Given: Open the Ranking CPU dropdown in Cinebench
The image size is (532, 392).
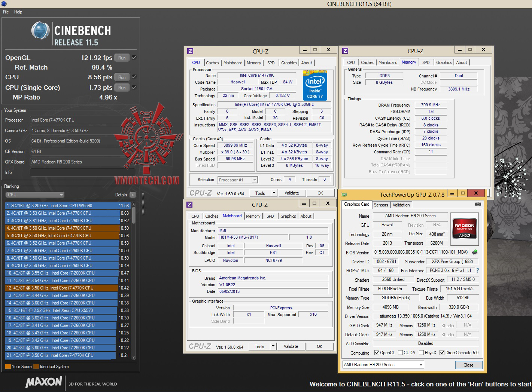Looking at the screenshot, I should point(35,195).
